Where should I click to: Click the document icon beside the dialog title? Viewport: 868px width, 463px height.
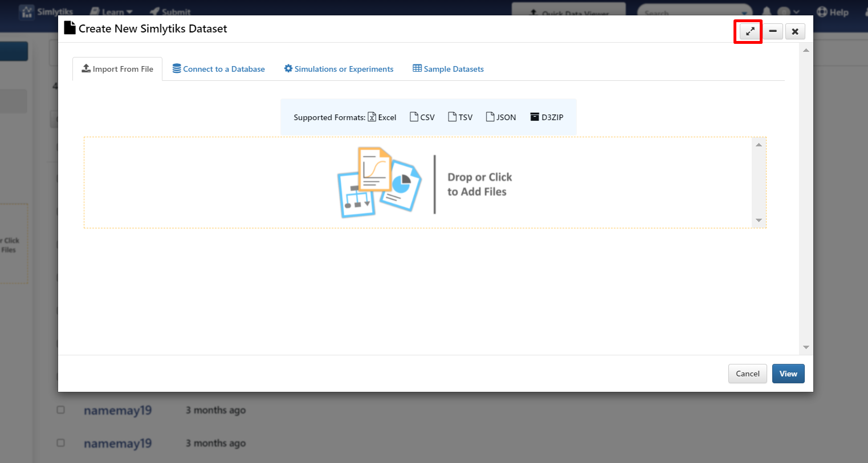[x=70, y=28]
